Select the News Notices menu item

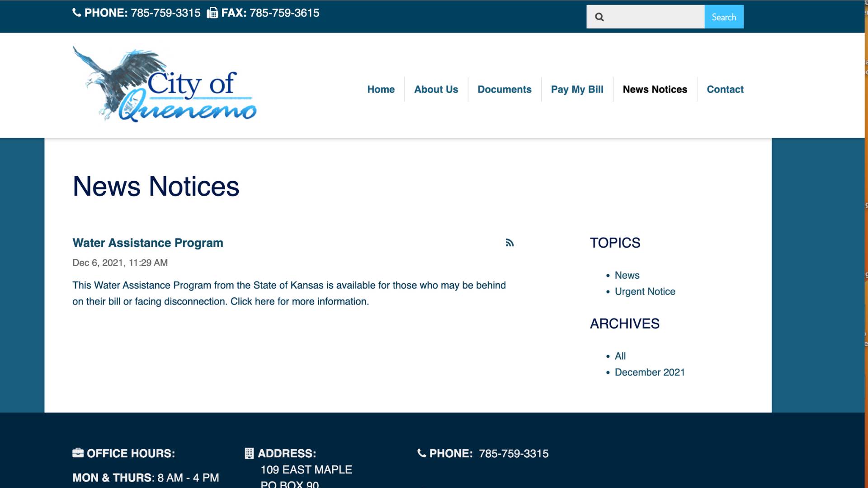click(x=655, y=89)
